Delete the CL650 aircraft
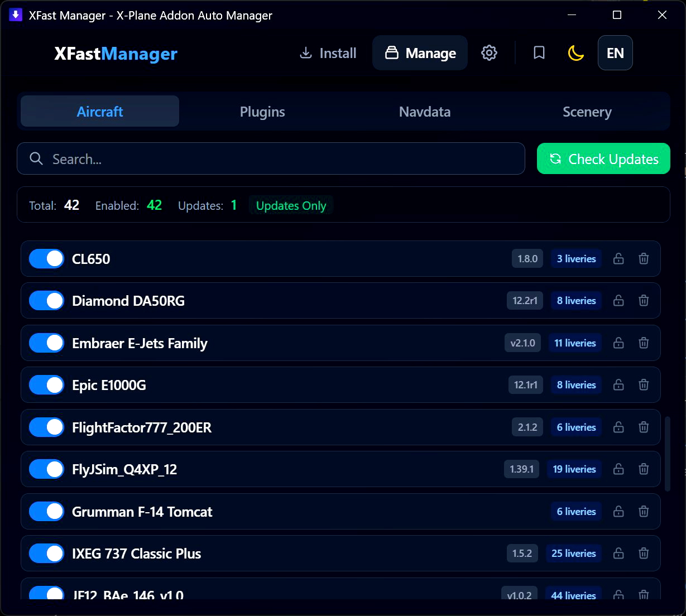686x616 pixels. pyautogui.click(x=644, y=259)
